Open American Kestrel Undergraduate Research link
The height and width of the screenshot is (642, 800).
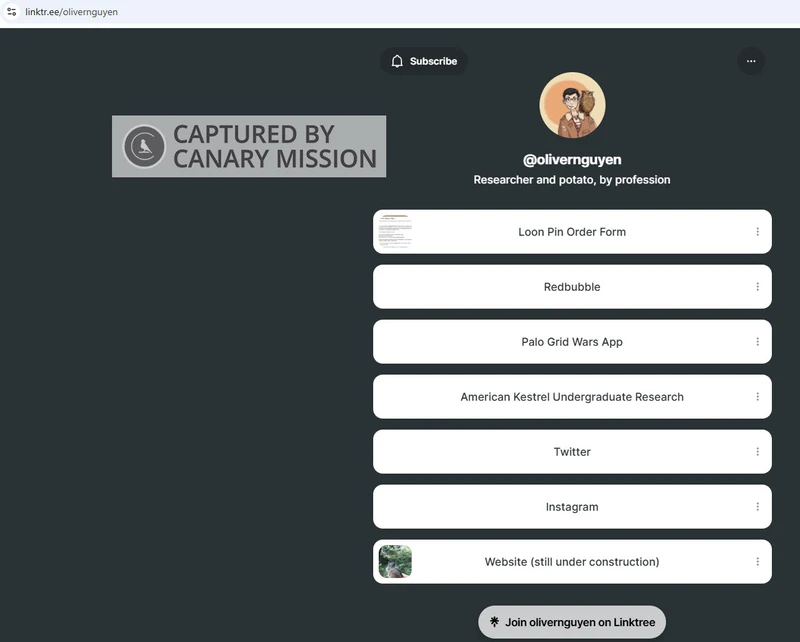(572, 397)
